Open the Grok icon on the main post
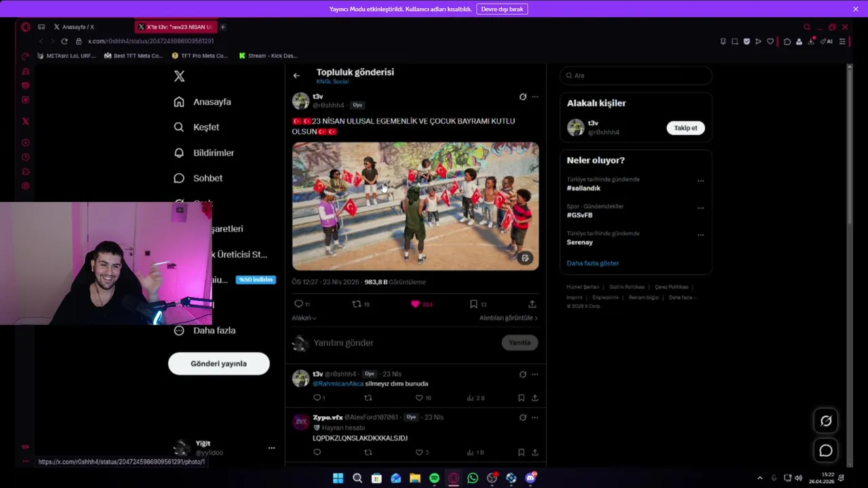 tap(523, 97)
